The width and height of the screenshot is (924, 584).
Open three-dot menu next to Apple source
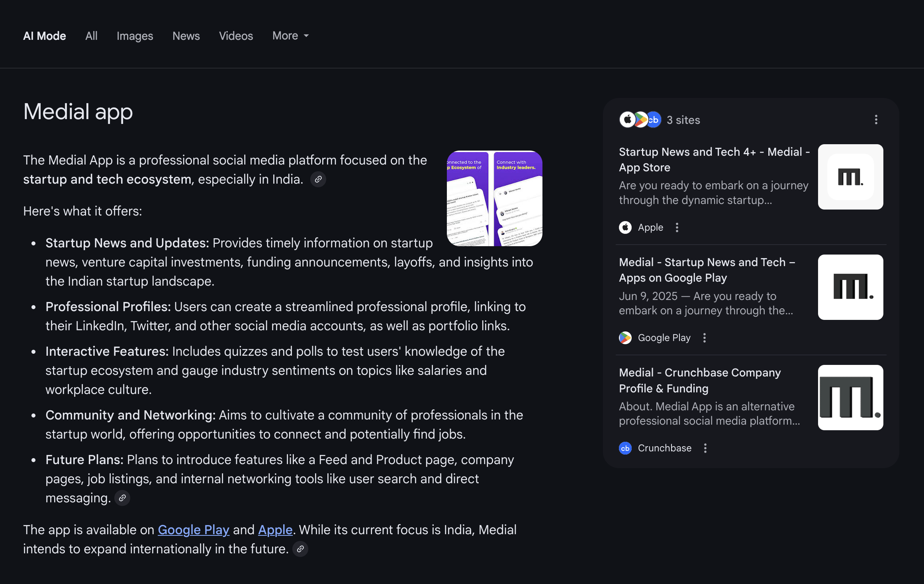[677, 227]
